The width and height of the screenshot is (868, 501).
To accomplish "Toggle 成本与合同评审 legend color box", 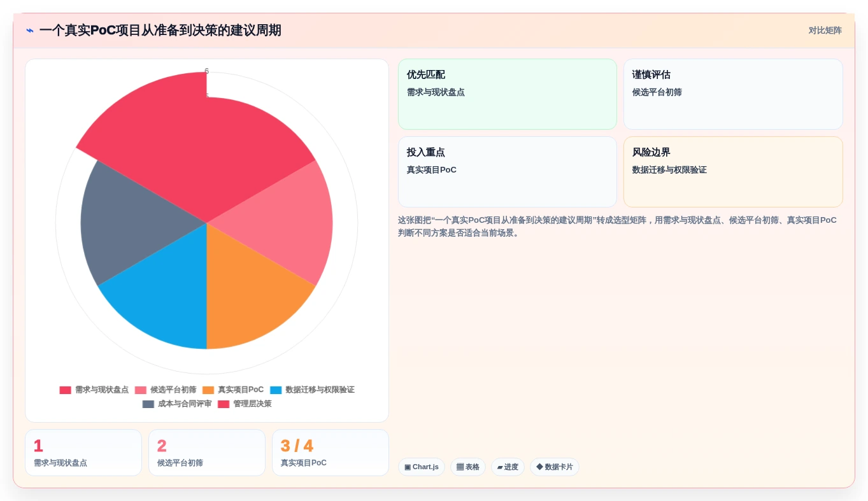I will click(148, 404).
